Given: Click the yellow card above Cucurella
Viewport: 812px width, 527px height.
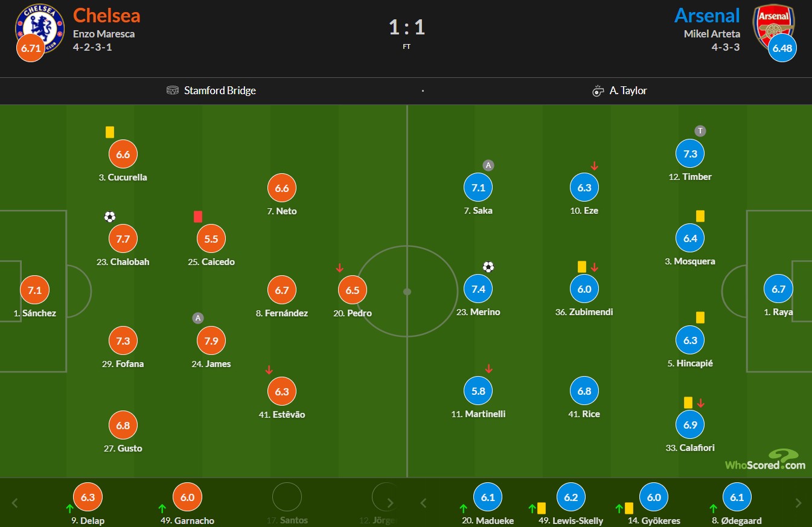Looking at the screenshot, I should 109,132.
